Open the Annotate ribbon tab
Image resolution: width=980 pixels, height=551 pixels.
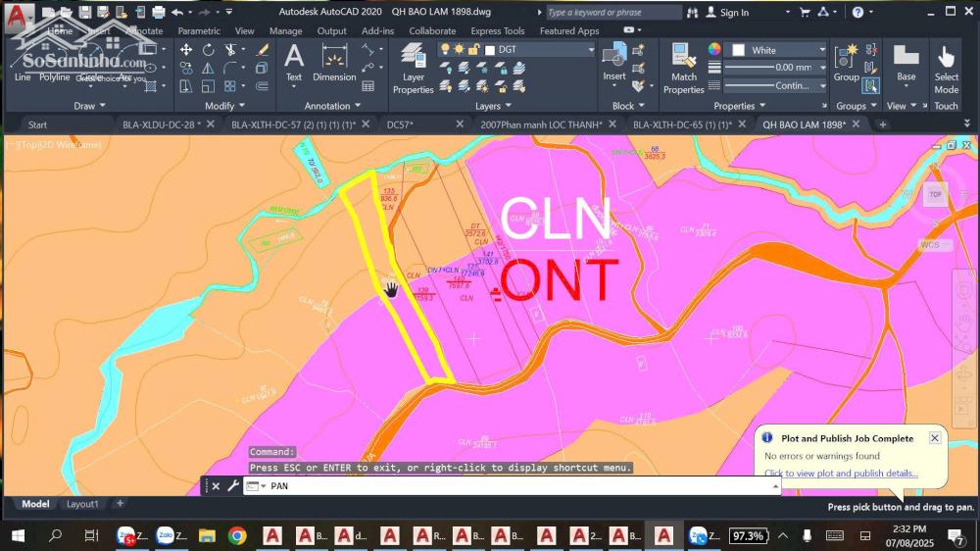click(x=144, y=30)
